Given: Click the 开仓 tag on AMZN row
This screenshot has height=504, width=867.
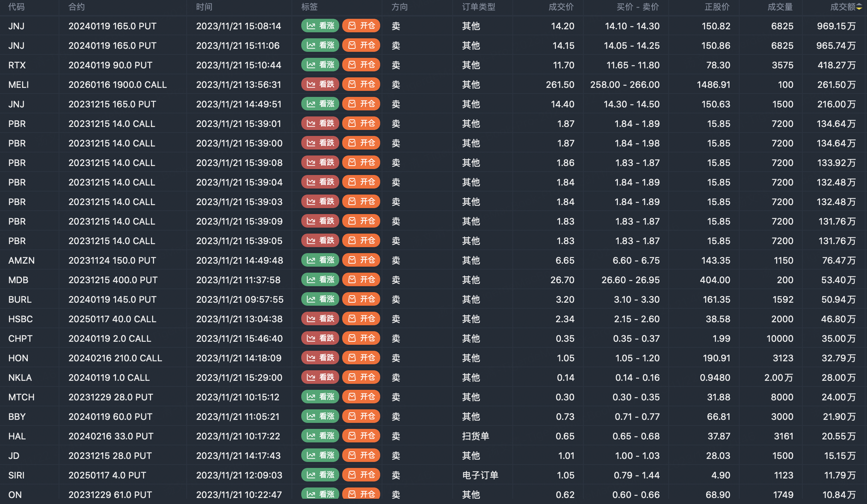Looking at the screenshot, I should (361, 260).
